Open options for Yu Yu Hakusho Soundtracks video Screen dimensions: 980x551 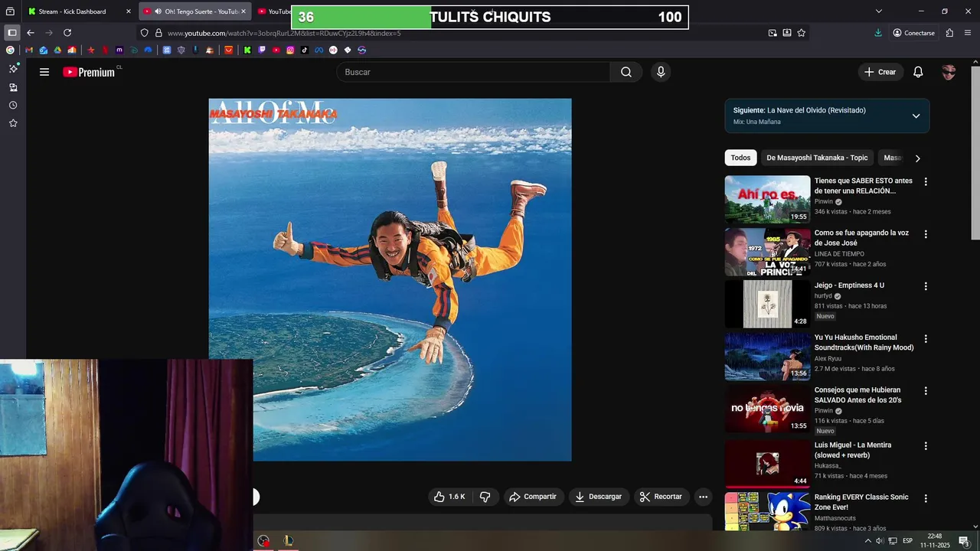(926, 338)
